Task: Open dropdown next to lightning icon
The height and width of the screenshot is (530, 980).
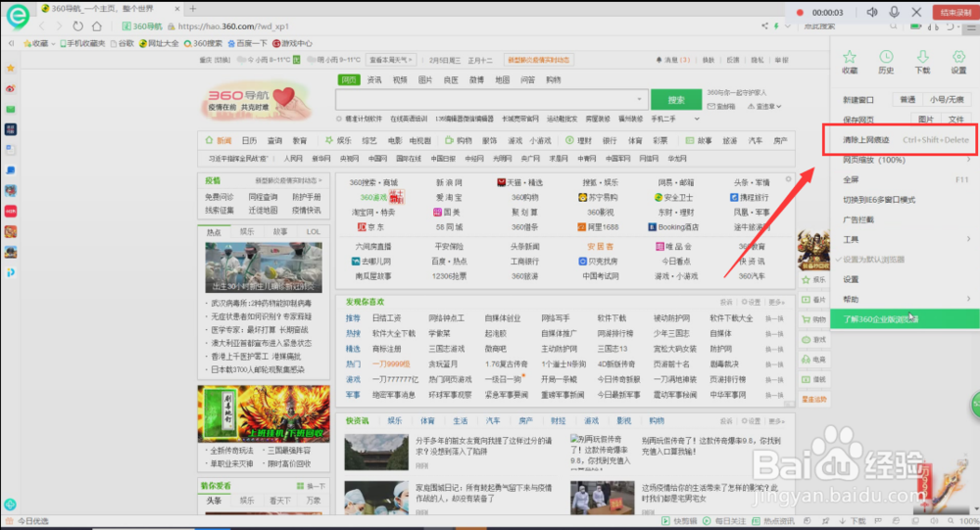Action: [788, 26]
